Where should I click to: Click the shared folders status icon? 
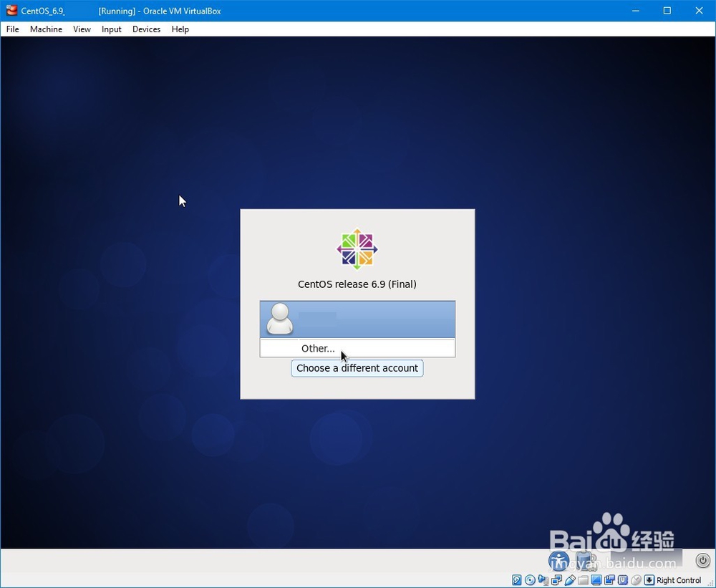[x=583, y=580]
